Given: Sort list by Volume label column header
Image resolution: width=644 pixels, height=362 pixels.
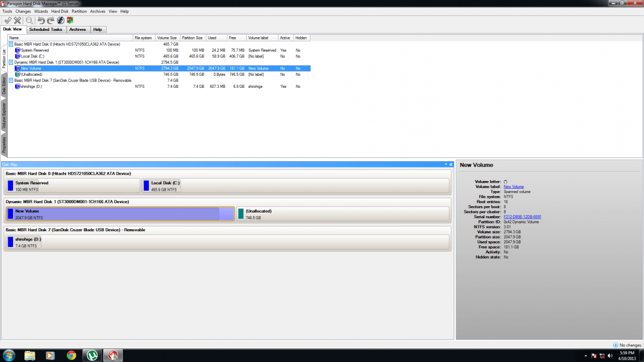Looking at the screenshot, I should coord(262,38).
